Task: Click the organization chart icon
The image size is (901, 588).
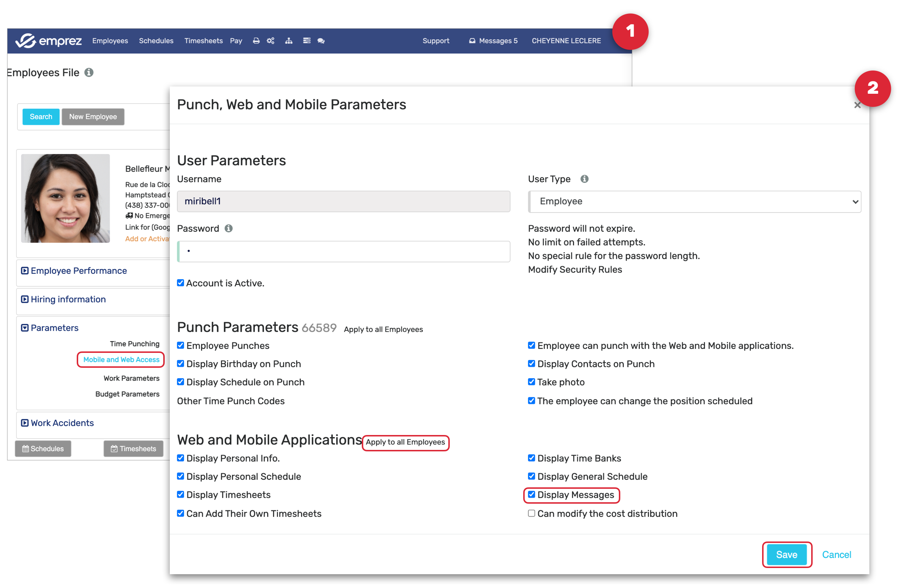Action: tap(288, 41)
